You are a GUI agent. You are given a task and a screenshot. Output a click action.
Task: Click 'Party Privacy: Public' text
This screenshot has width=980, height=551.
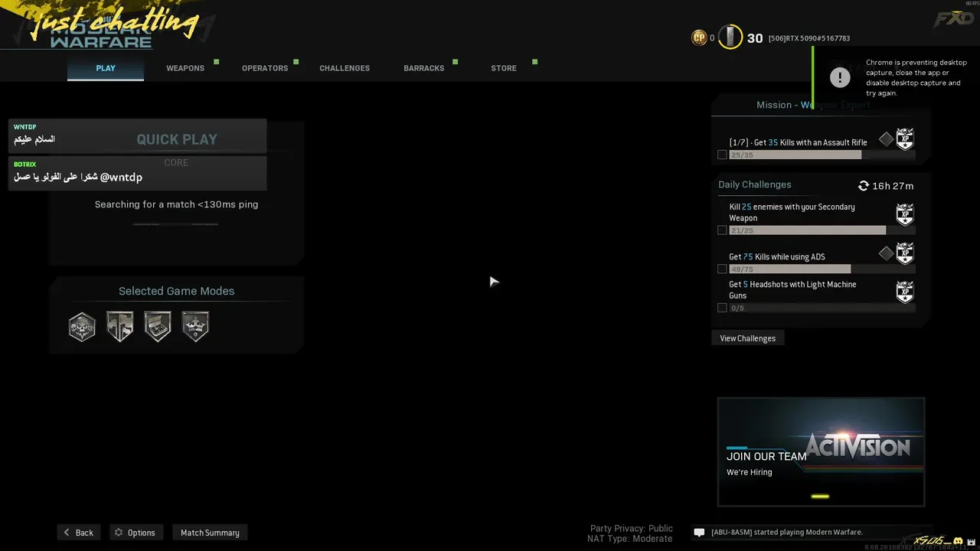[x=632, y=528]
